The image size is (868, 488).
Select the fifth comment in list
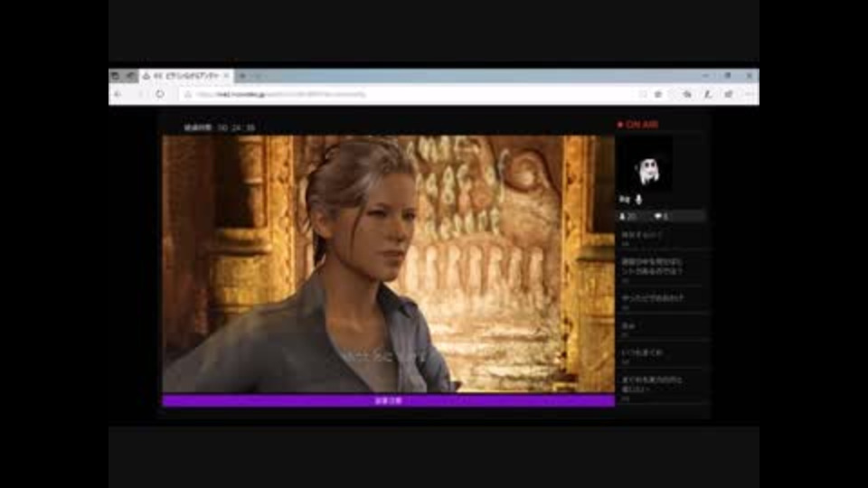[x=662, y=356]
